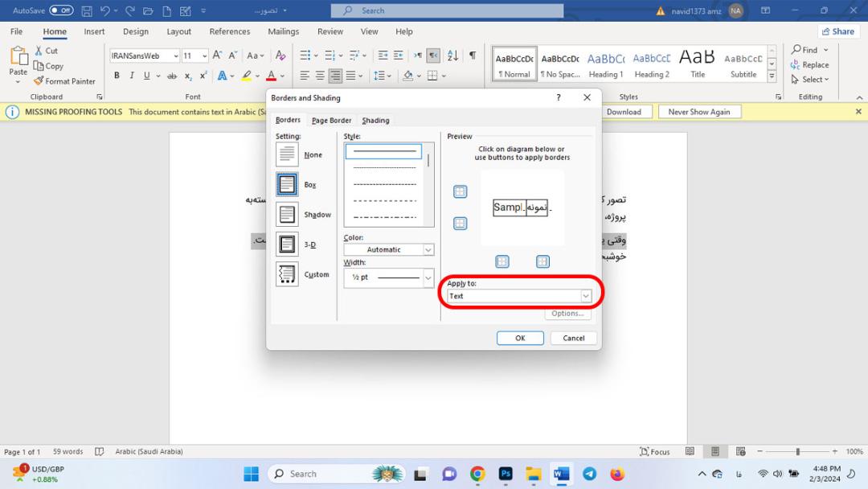Screen dimensions: 868x489
Task: Open the font size dropdown
Action: [x=204, y=55]
